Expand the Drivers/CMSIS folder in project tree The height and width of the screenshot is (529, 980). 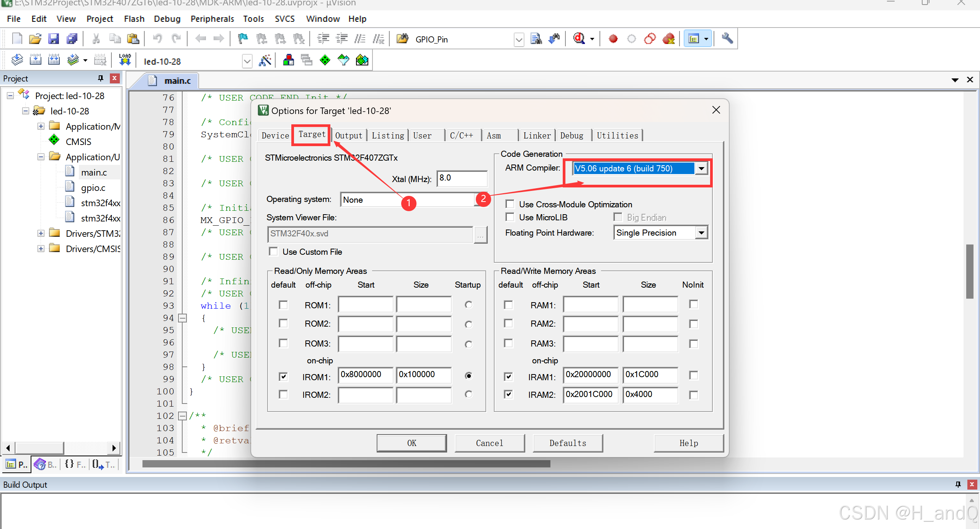41,249
